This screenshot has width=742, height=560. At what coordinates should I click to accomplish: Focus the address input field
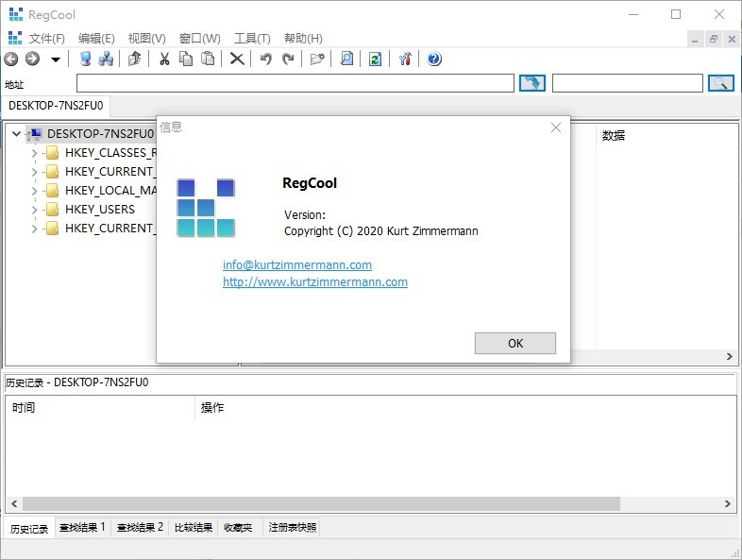coord(295,83)
